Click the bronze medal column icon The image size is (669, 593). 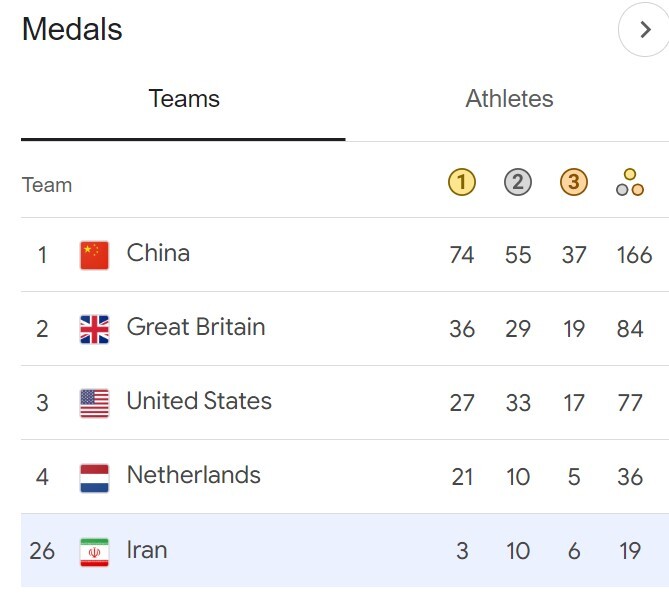pyautogui.click(x=573, y=182)
